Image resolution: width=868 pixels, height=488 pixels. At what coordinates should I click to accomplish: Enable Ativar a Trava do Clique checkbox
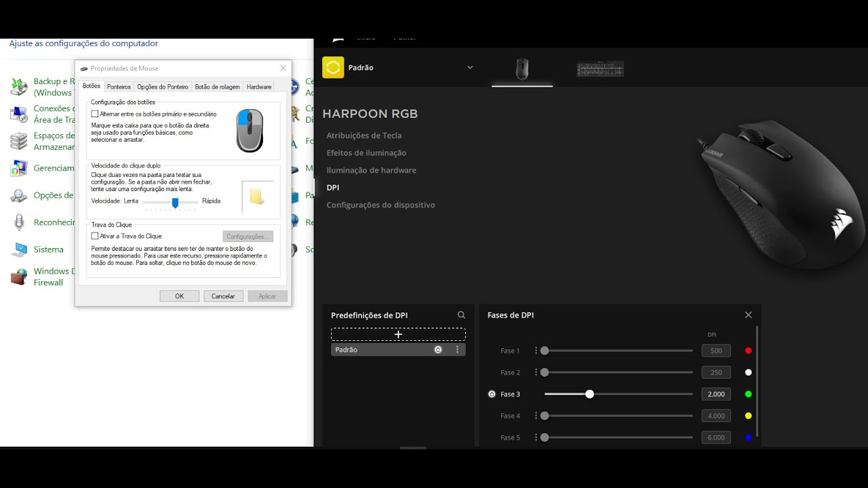tap(95, 236)
